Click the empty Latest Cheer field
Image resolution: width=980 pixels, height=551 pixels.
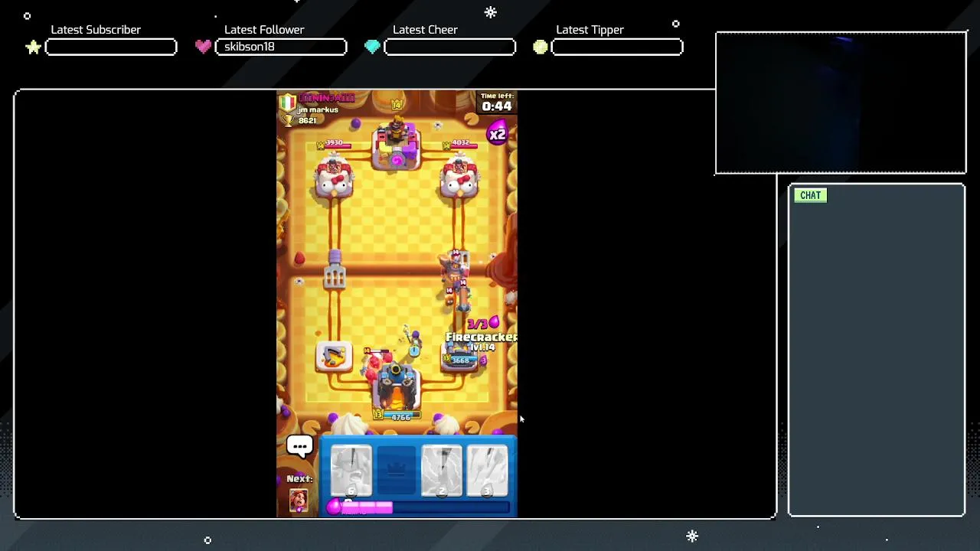(449, 47)
